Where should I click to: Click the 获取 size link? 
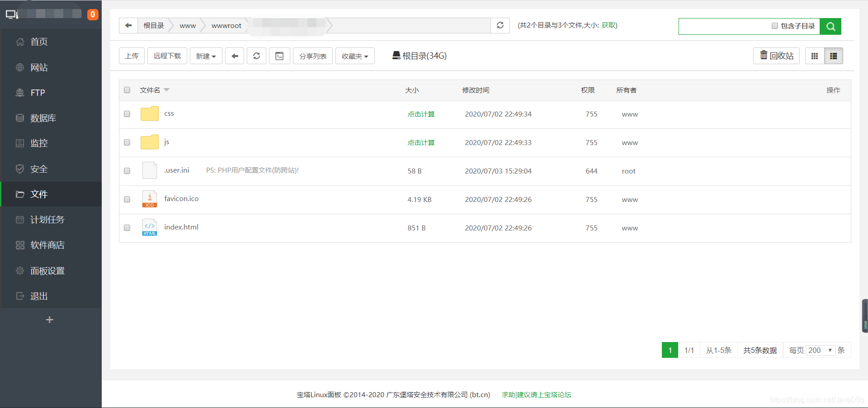[x=608, y=25]
